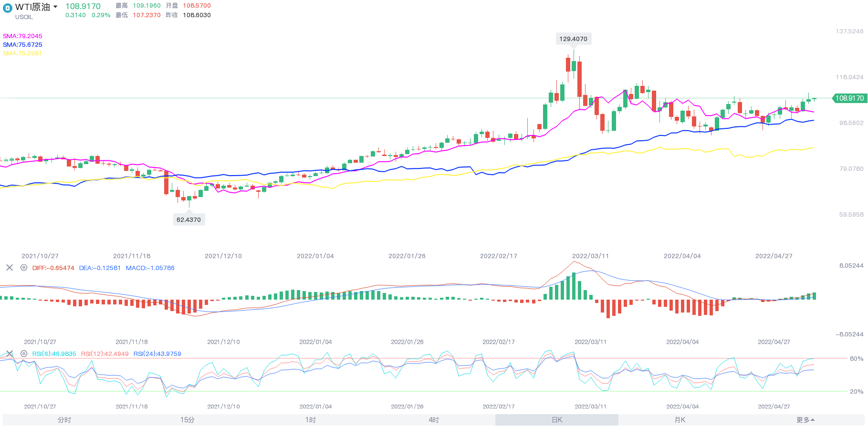
Task: Toggle the blue SMA:75.6725 line label
Action: pyautogui.click(x=22, y=45)
